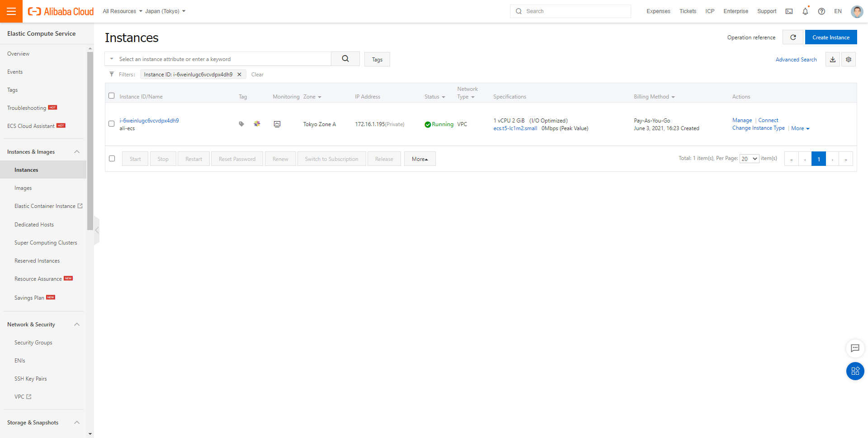The height and width of the screenshot is (438, 868).
Task: Click Connect for ali-ecs
Action: (768, 120)
